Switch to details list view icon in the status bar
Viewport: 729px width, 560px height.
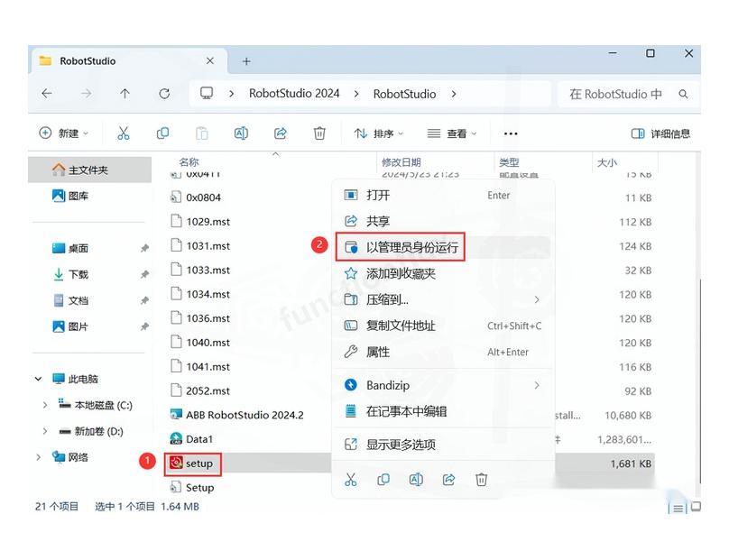[678, 509]
